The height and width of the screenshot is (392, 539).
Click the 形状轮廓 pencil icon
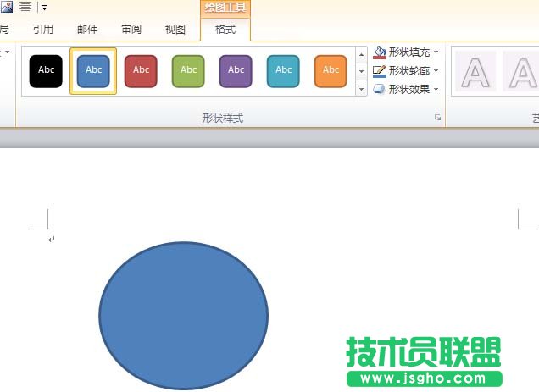pos(380,71)
